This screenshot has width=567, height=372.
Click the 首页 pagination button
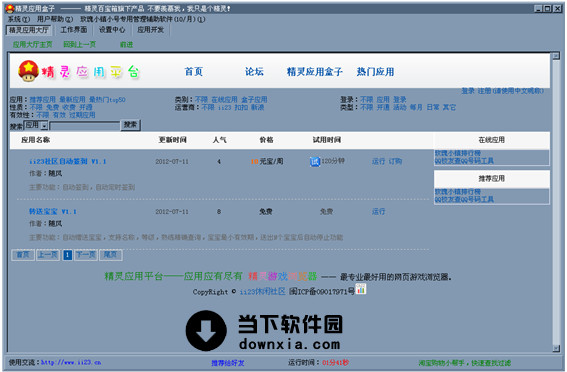[x=23, y=255]
